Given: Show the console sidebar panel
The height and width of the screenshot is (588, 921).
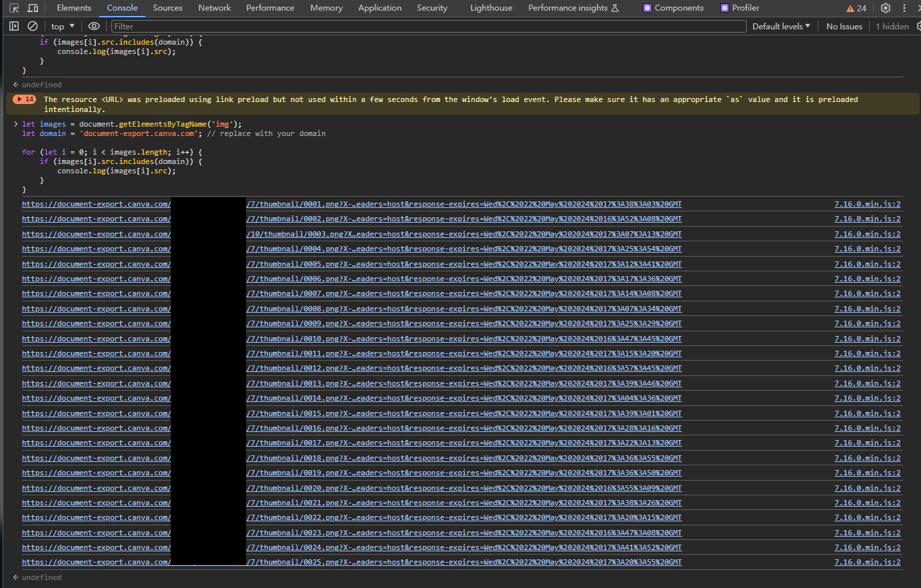Looking at the screenshot, I should 14,26.
